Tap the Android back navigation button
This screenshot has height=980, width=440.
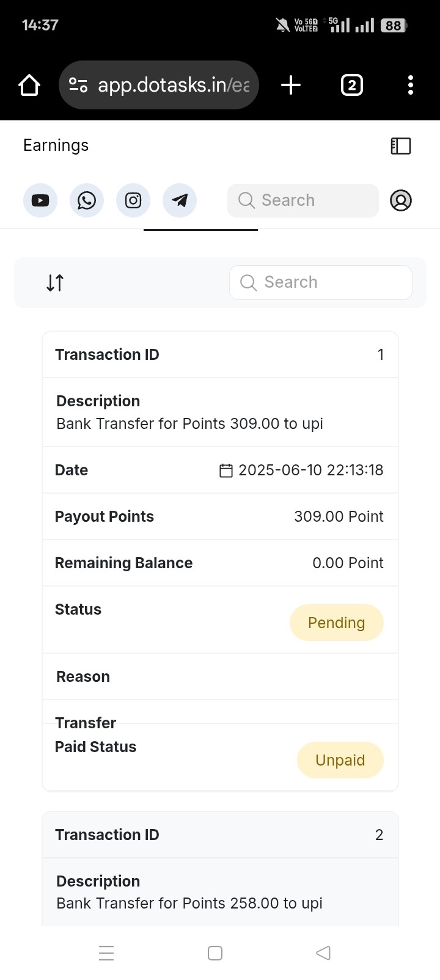point(323,953)
